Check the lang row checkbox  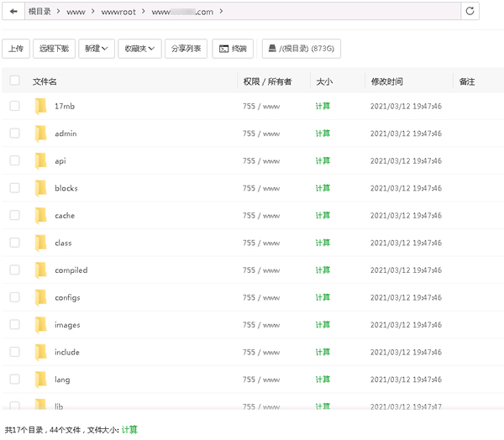(14, 379)
